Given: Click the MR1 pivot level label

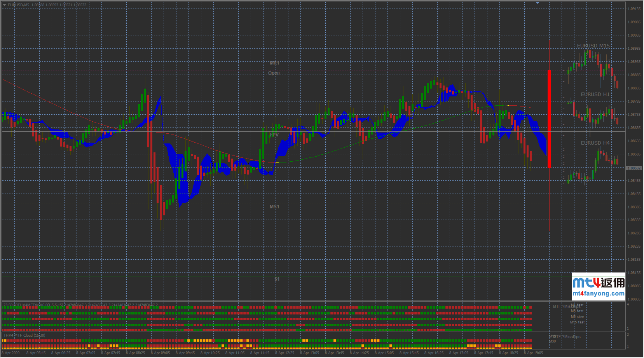Looking at the screenshot, I should point(274,63).
